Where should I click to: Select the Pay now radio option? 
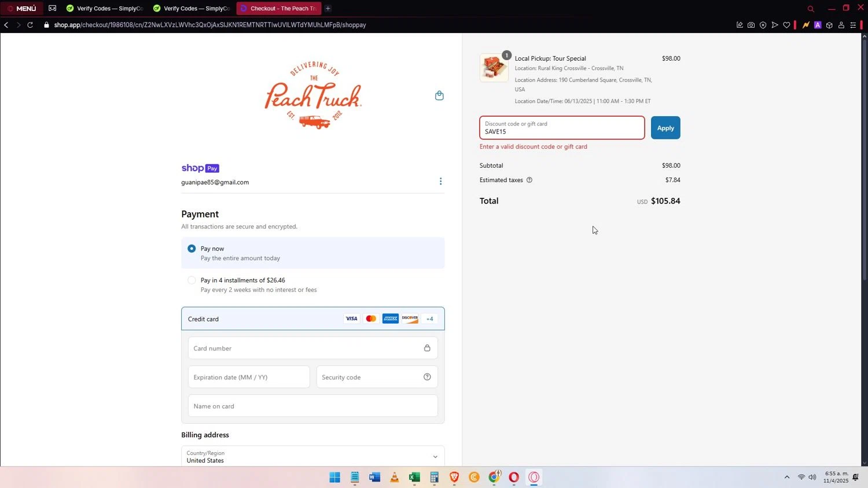[x=192, y=249]
